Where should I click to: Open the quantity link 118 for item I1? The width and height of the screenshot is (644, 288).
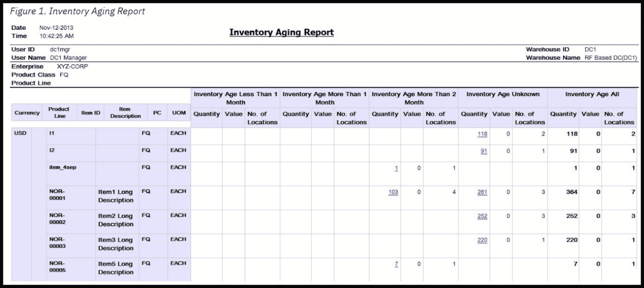click(483, 135)
